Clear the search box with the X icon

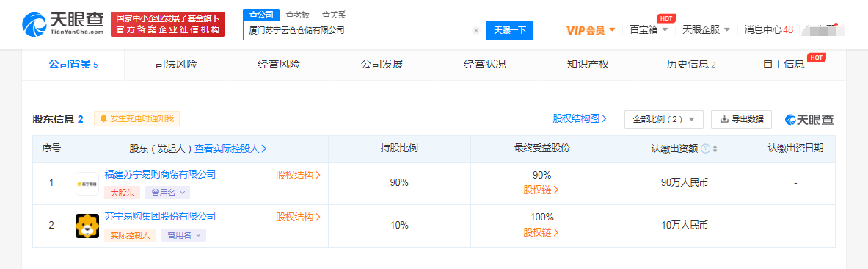click(x=475, y=31)
